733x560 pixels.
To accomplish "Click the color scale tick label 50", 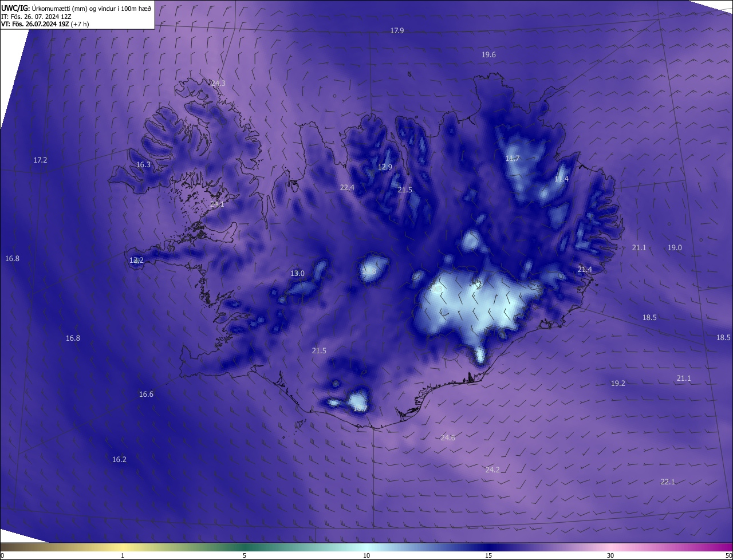I will [x=728, y=555].
